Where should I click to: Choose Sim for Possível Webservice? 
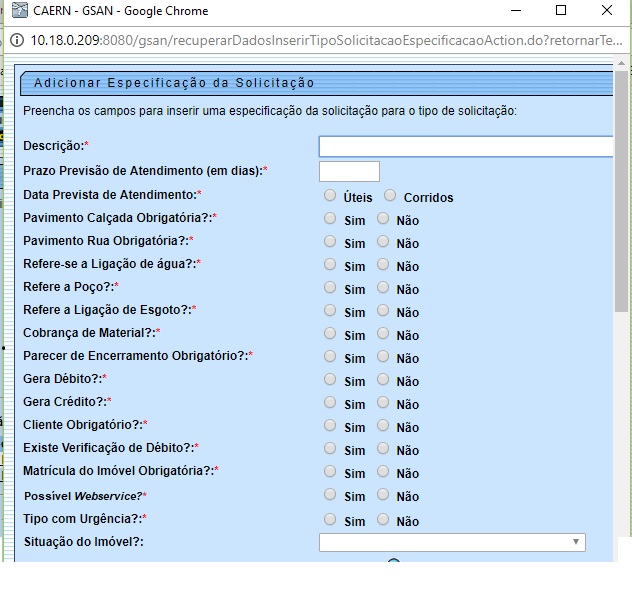[331, 494]
